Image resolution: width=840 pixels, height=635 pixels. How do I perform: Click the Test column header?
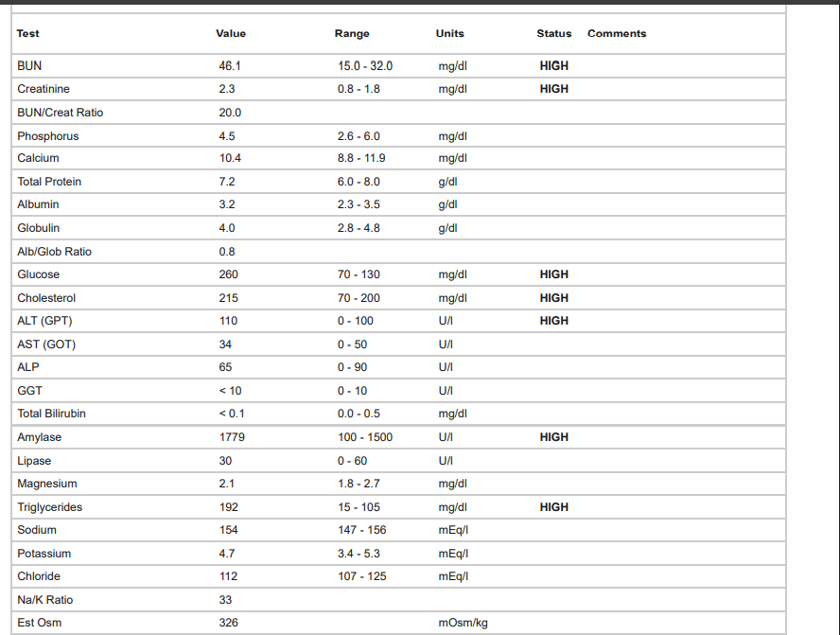(28, 34)
